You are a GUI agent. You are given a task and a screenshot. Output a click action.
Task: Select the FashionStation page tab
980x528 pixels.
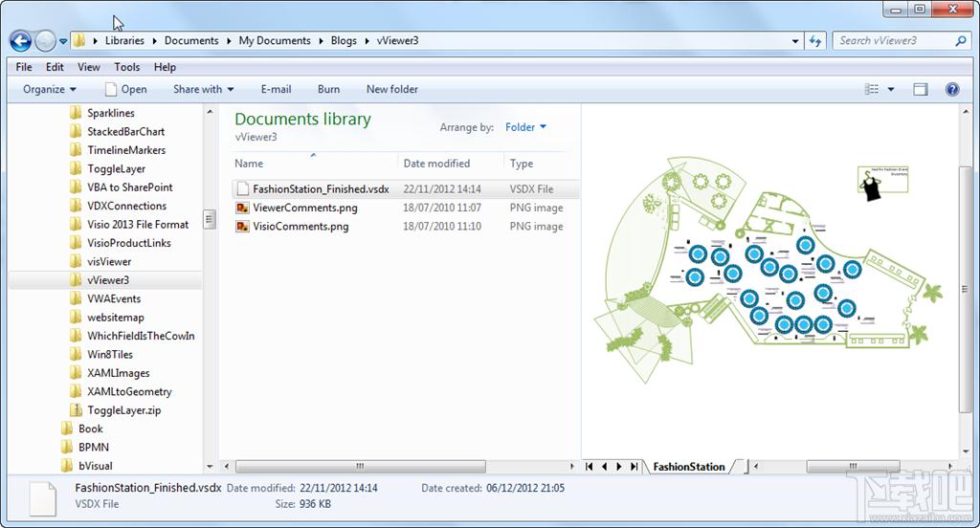pyautogui.click(x=689, y=467)
